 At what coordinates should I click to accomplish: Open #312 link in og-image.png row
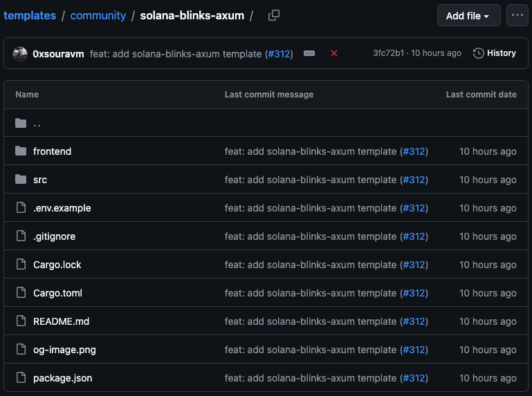[x=414, y=350]
